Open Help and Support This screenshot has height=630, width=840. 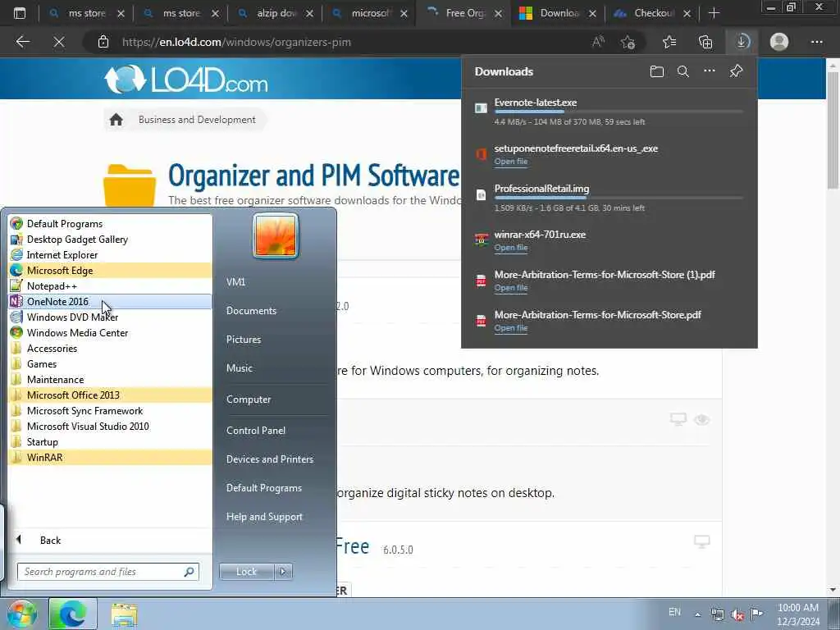pos(264,517)
